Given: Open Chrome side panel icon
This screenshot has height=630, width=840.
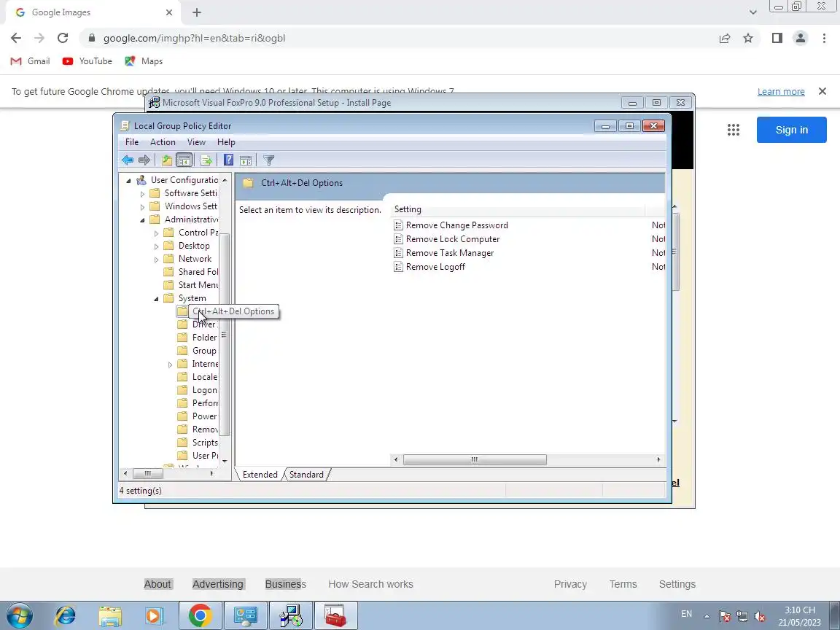Looking at the screenshot, I should click(777, 38).
